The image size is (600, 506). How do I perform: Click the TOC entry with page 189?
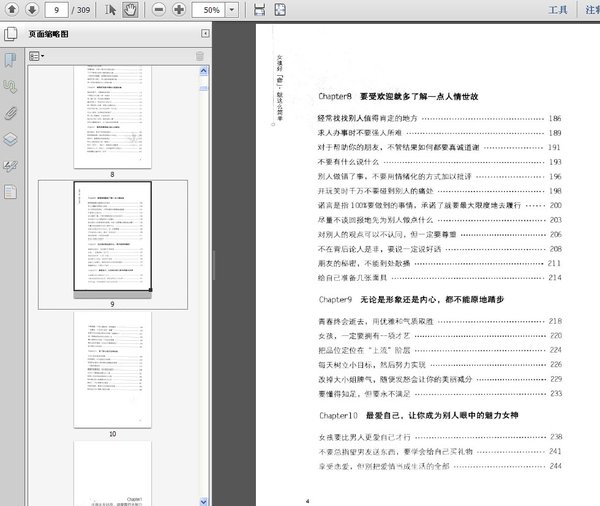(x=439, y=133)
